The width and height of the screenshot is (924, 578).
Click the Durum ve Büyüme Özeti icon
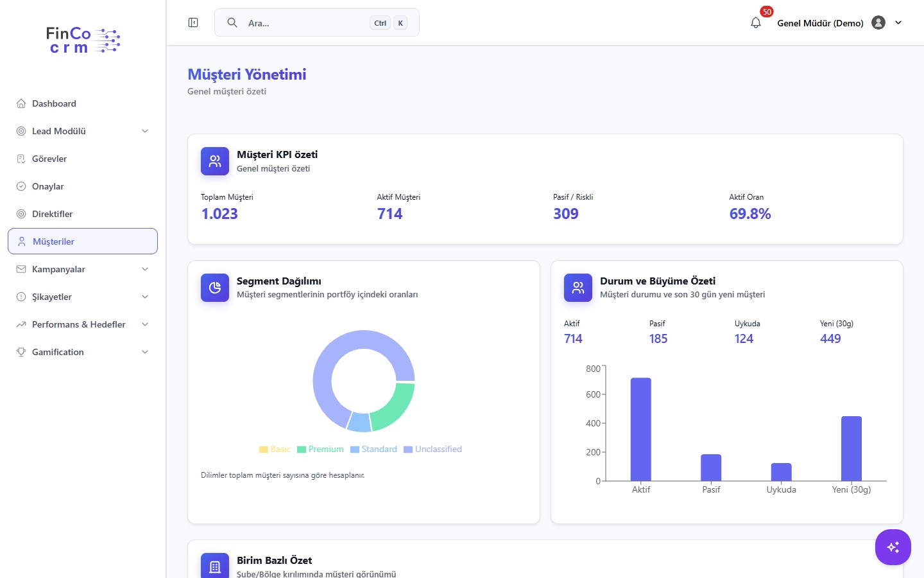(578, 288)
